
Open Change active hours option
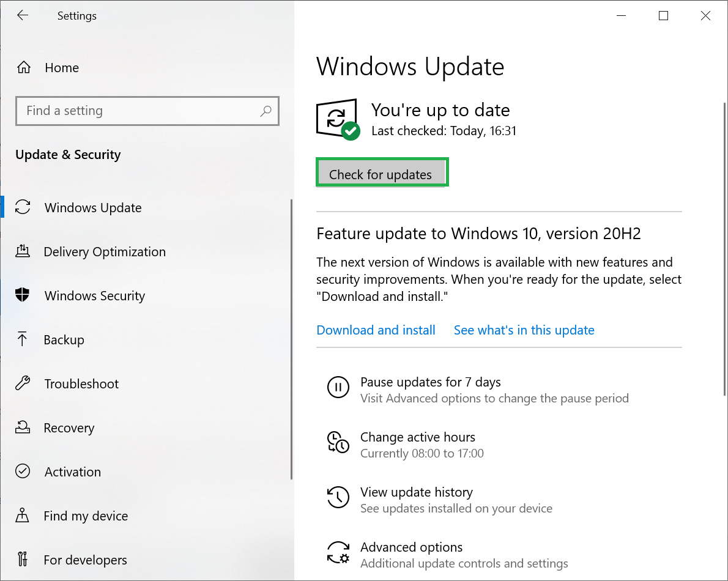pyautogui.click(x=417, y=437)
